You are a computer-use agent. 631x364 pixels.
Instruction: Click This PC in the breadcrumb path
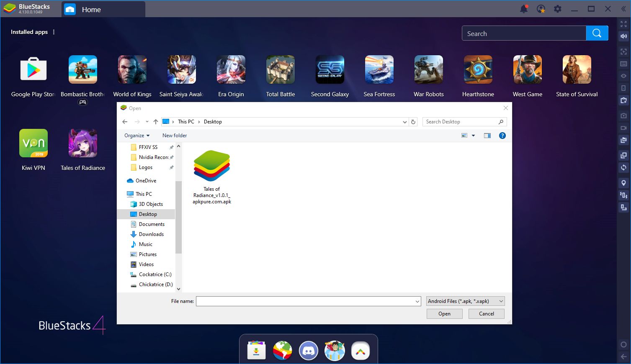(186, 122)
